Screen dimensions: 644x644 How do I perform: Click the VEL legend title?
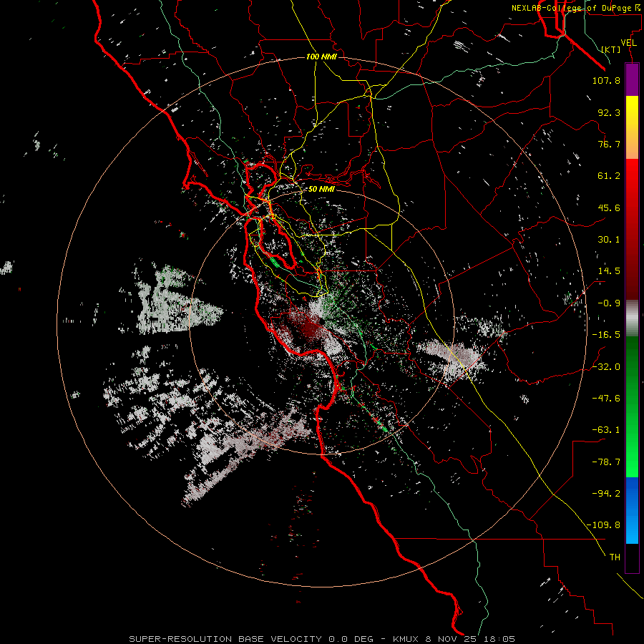click(628, 43)
